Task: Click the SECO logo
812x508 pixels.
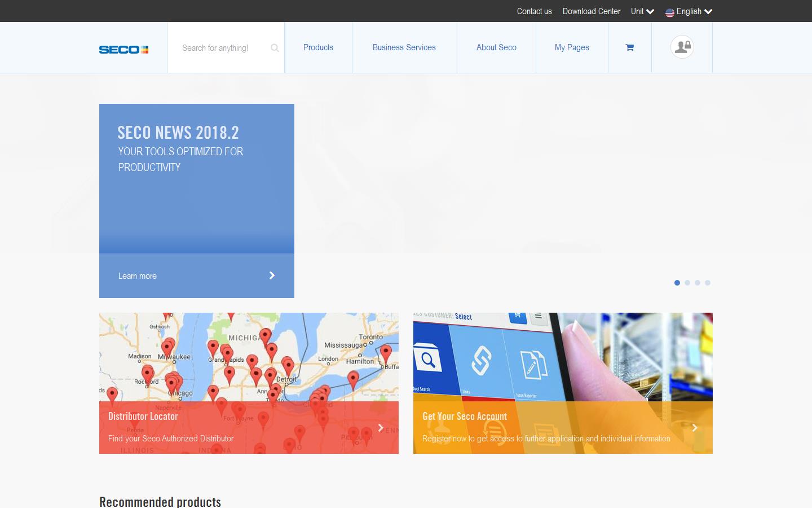Action: tap(123, 49)
